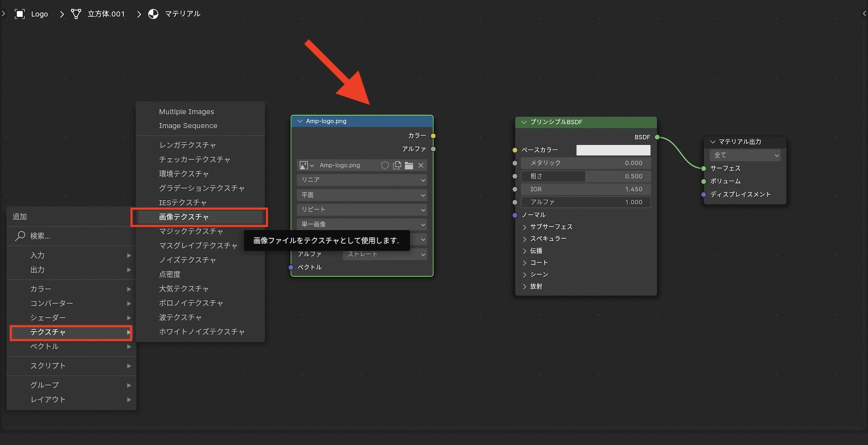Open the リニア interpolation dropdown

pyautogui.click(x=362, y=180)
